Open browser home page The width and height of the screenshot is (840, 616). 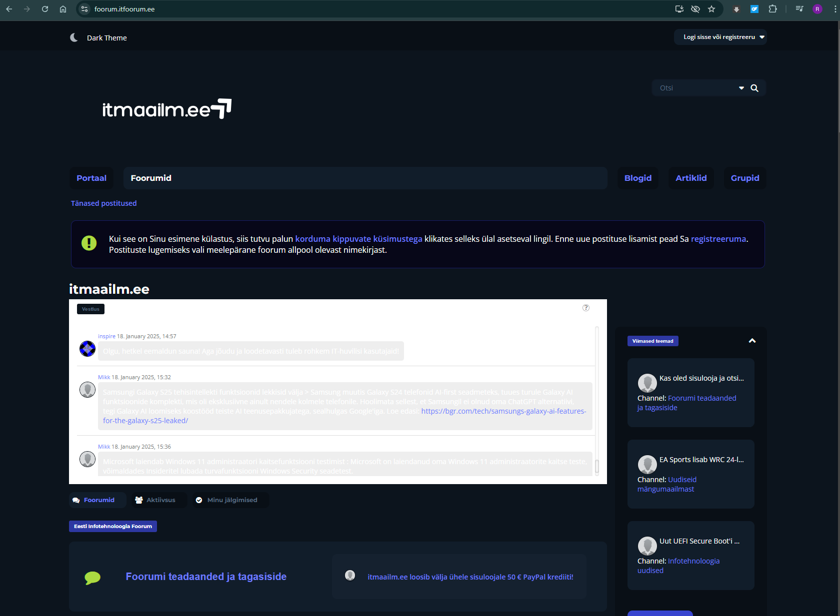(63, 9)
